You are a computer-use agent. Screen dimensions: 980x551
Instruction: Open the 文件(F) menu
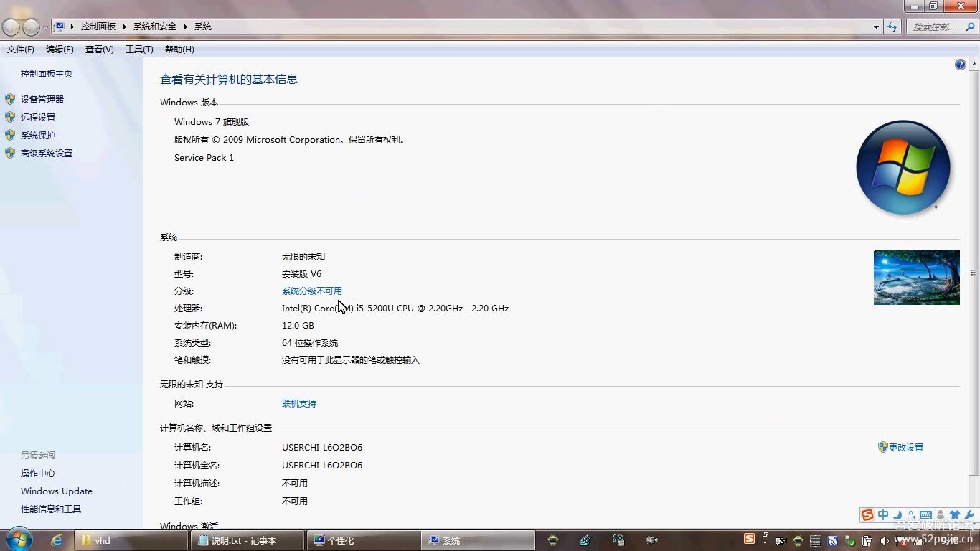tap(21, 50)
